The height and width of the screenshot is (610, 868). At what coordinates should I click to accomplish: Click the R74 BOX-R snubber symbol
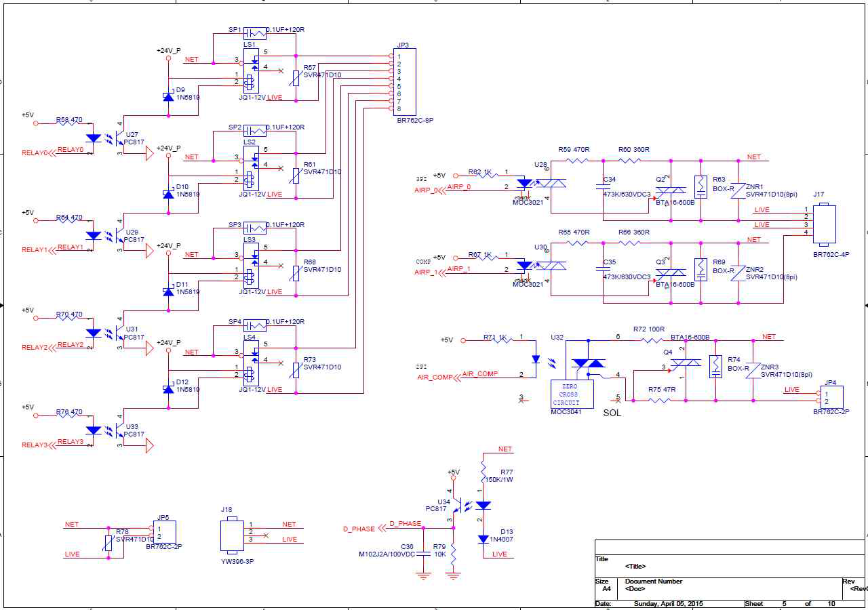715,367
